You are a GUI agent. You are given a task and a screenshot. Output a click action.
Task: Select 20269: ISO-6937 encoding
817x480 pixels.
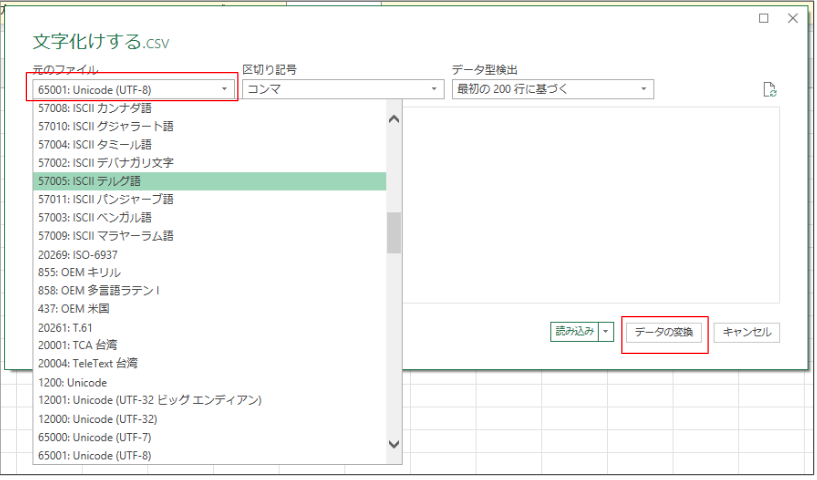point(209,255)
